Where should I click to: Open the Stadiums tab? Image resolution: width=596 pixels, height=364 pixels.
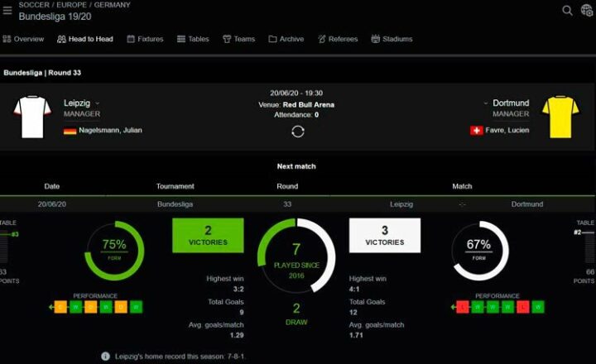pos(392,39)
